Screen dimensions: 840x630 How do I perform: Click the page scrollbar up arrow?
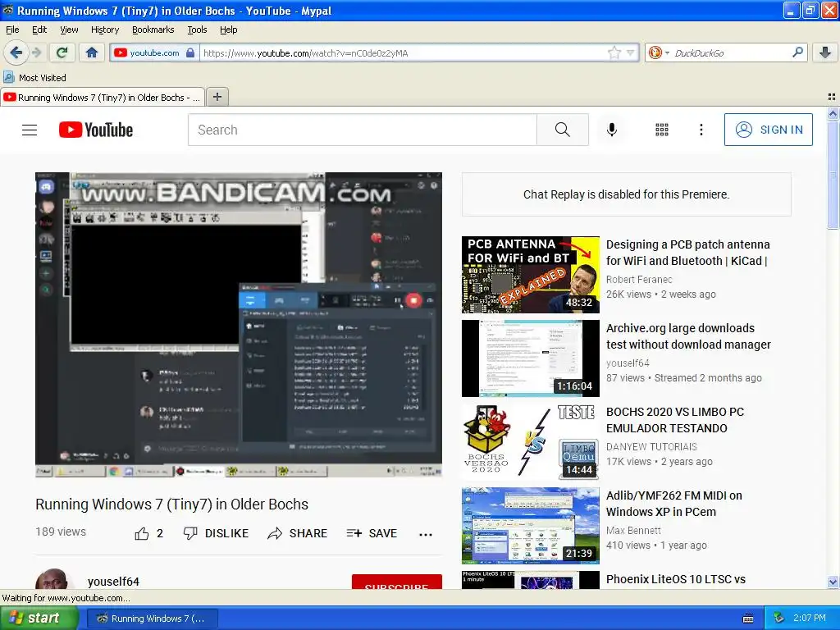click(833, 113)
